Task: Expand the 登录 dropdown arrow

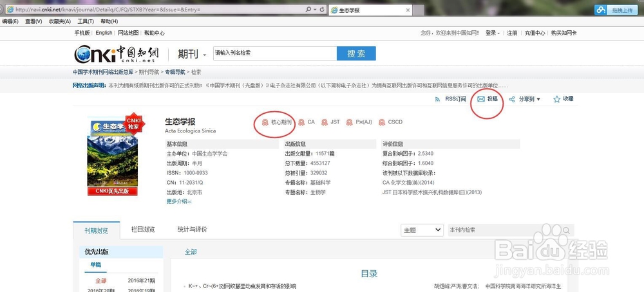Action: [x=498, y=33]
